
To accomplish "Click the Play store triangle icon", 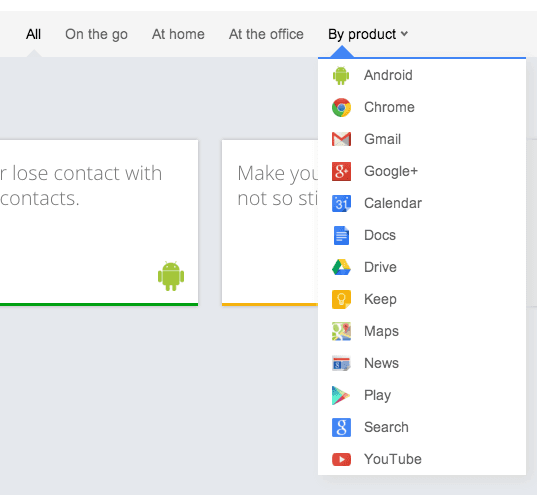I will pos(341,395).
